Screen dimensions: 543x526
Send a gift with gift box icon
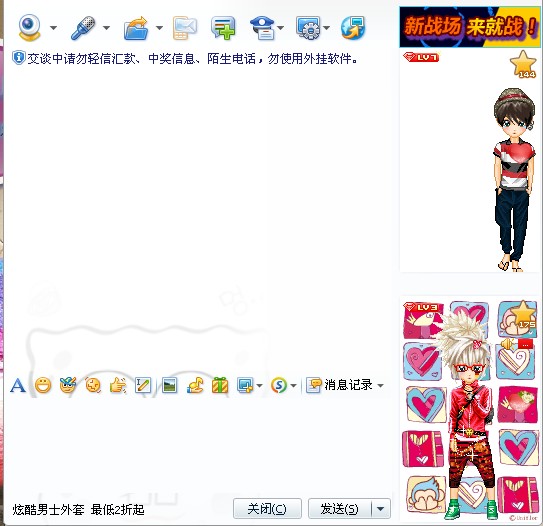coord(220,385)
